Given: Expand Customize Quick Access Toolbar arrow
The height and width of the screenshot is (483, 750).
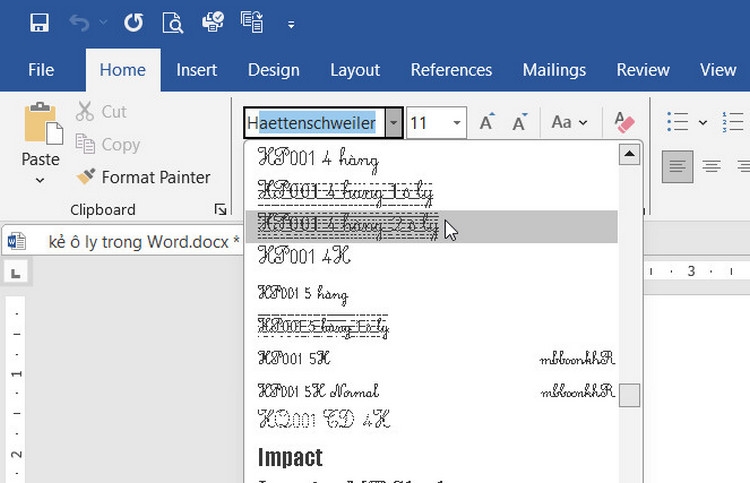Looking at the screenshot, I should tap(291, 24).
